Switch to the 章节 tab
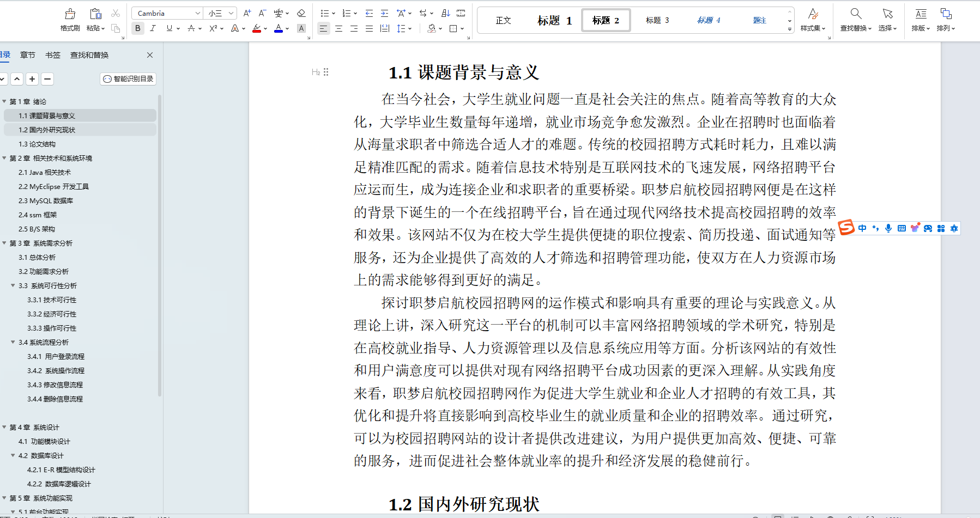Screen dimensions: 980x518 (x=28, y=55)
